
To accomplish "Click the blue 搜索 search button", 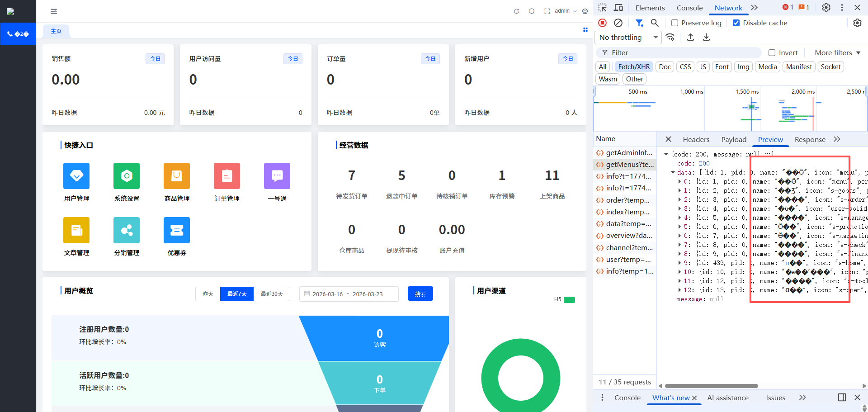I will pyautogui.click(x=420, y=294).
